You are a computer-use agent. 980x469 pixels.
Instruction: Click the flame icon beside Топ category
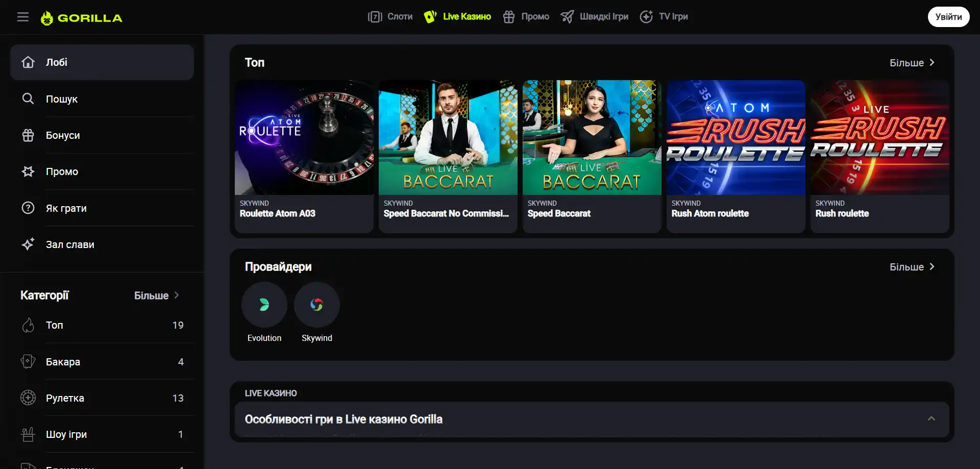point(28,326)
